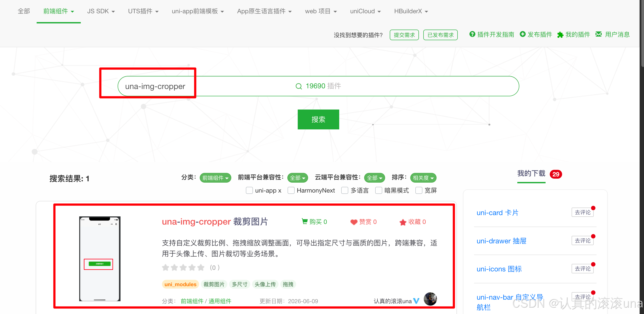Click the plugin phone preview thumbnail

click(100, 259)
